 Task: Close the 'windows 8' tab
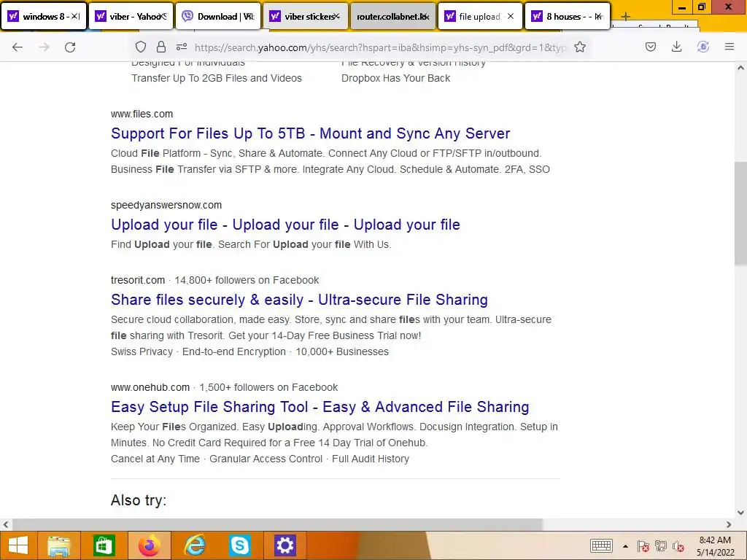tap(75, 16)
